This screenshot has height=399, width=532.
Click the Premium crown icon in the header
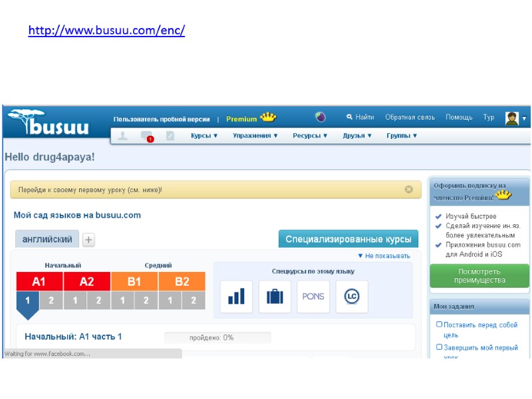click(x=268, y=118)
